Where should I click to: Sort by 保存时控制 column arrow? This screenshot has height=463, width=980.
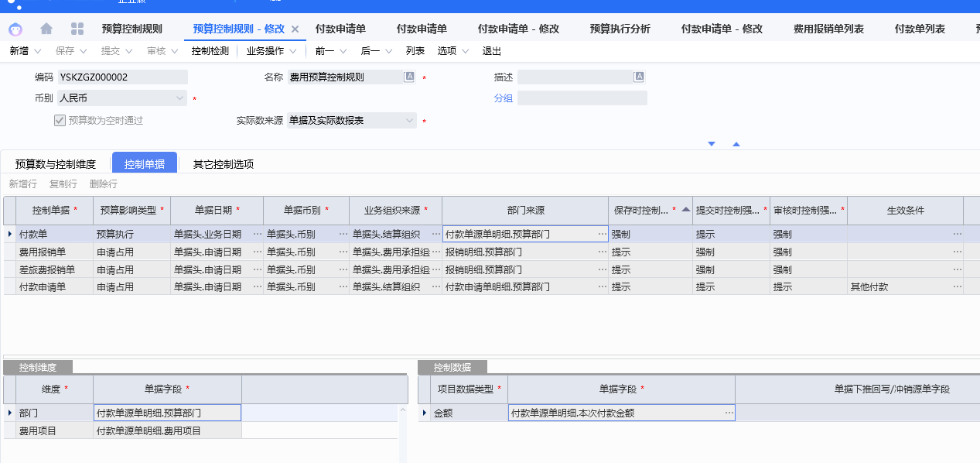(x=685, y=209)
